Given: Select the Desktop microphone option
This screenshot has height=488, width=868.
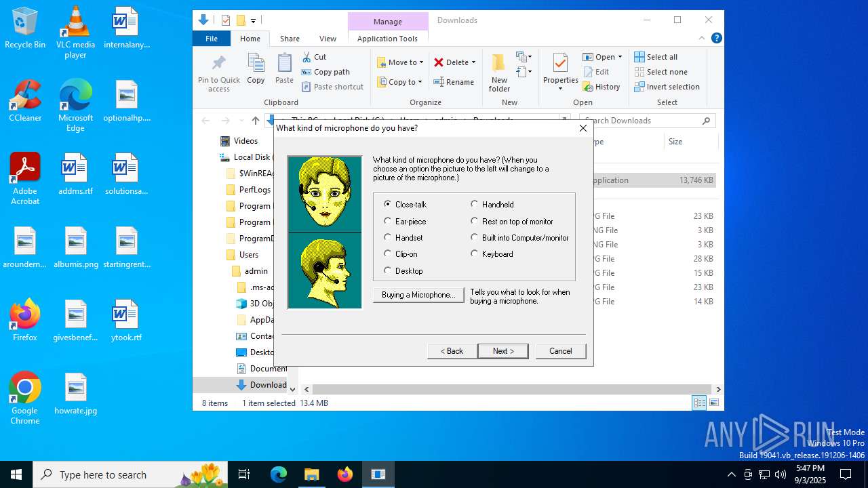Looking at the screenshot, I should (x=403, y=270).
